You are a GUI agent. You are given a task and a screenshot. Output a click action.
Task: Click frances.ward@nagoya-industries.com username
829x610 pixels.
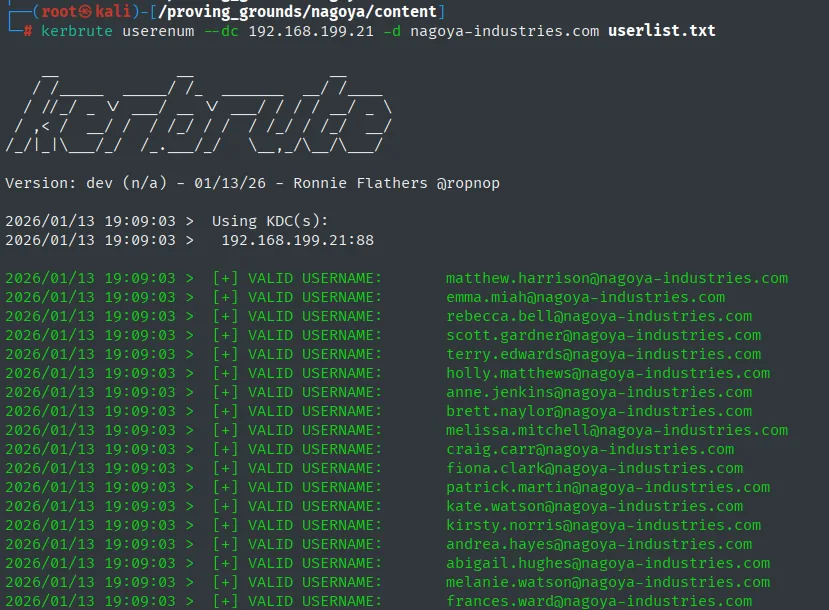point(599,602)
